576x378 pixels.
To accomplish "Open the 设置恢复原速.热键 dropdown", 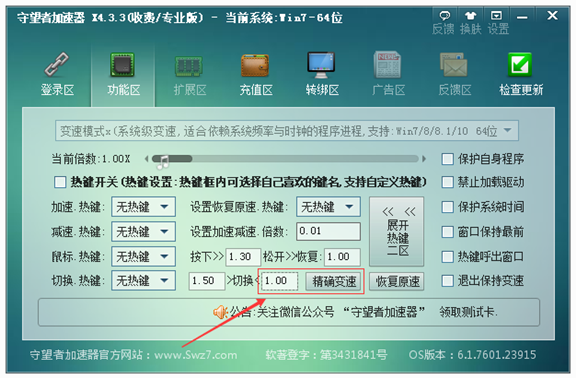I will [x=328, y=207].
